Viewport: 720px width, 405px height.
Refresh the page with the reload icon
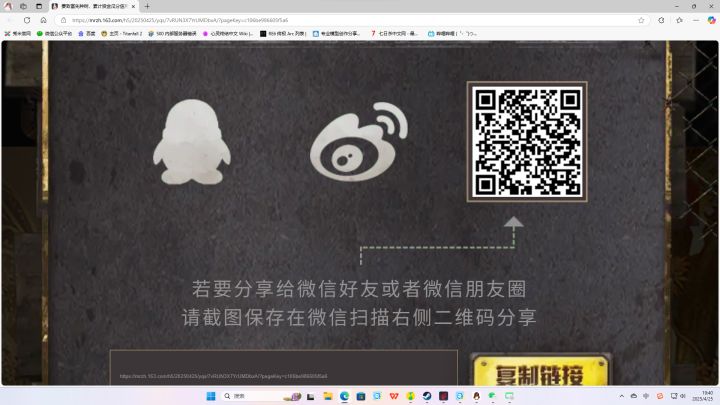(x=27, y=20)
